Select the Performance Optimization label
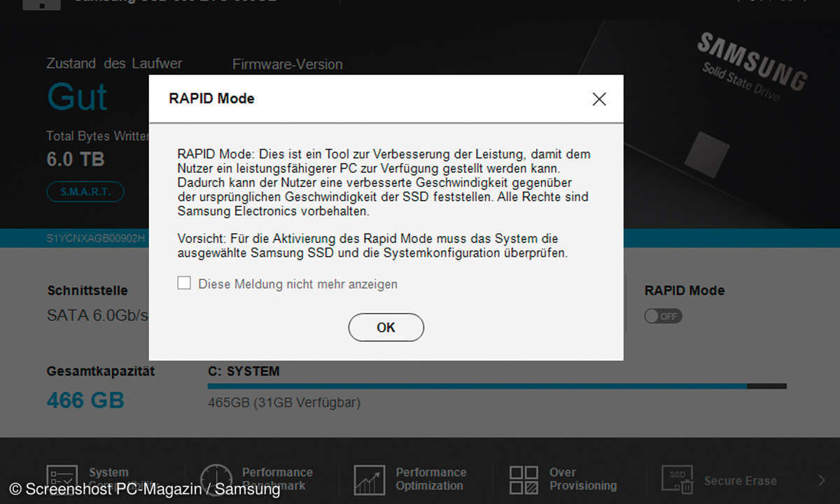The width and height of the screenshot is (840, 504). (x=430, y=479)
